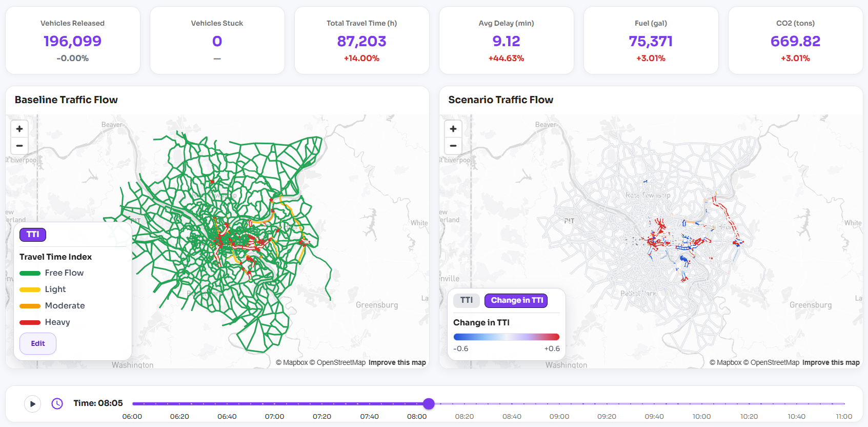The height and width of the screenshot is (427, 868).
Task: Click the +44.63% delay change
Action: click(506, 59)
